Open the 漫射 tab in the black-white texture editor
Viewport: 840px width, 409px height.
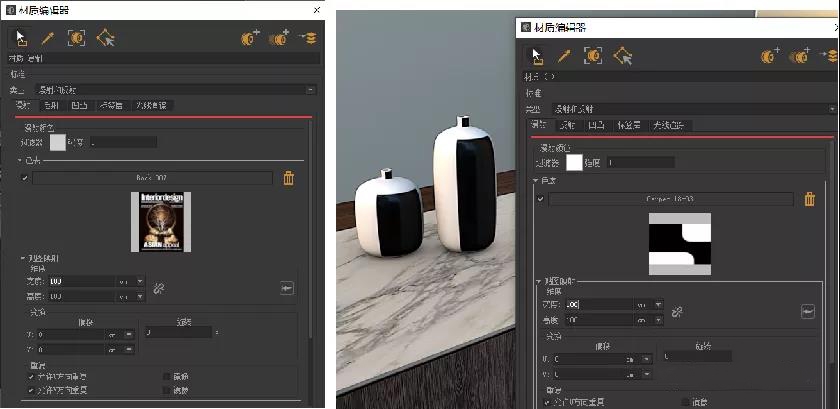click(x=539, y=125)
